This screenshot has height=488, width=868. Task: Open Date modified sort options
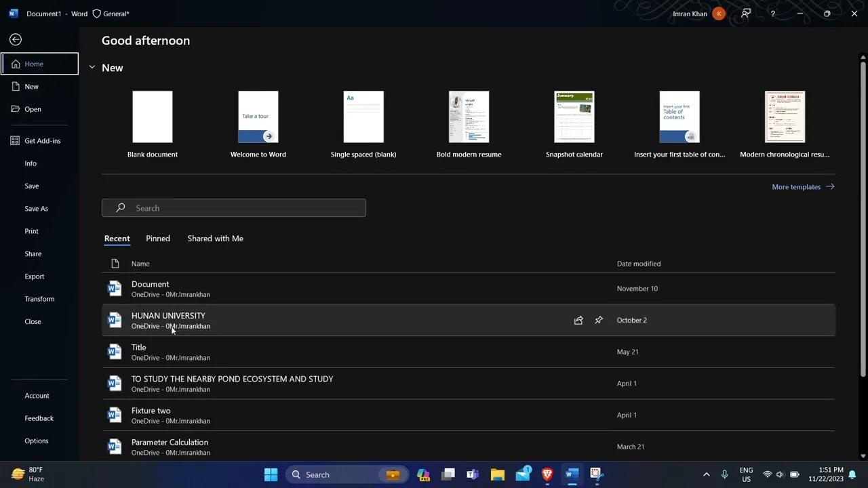point(638,263)
